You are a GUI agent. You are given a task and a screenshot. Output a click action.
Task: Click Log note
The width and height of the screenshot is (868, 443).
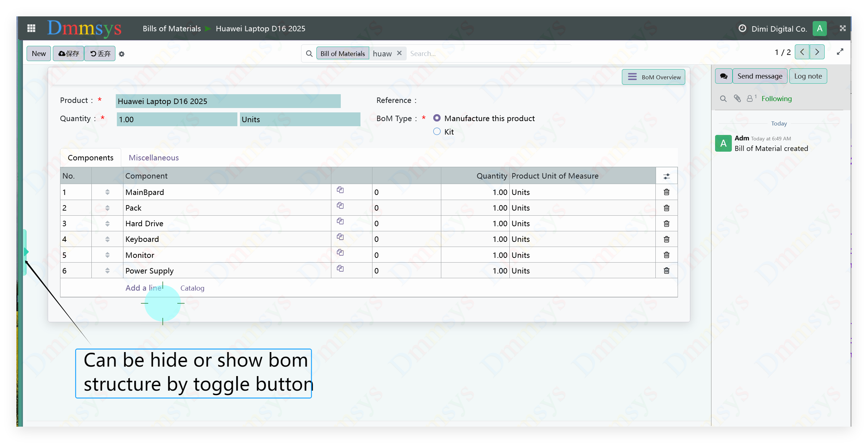click(x=808, y=76)
